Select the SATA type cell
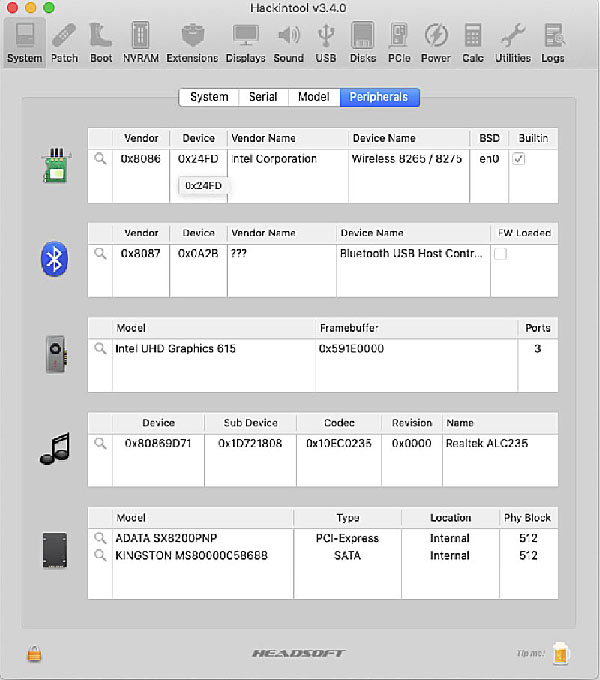 coord(347,556)
